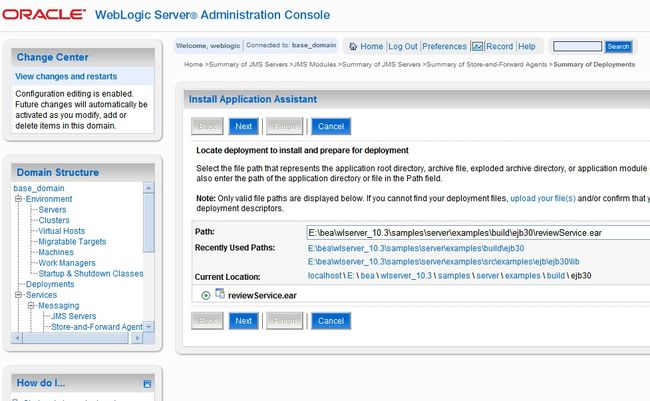
Task: Open Work Managers tree item
Action: (67, 263)
